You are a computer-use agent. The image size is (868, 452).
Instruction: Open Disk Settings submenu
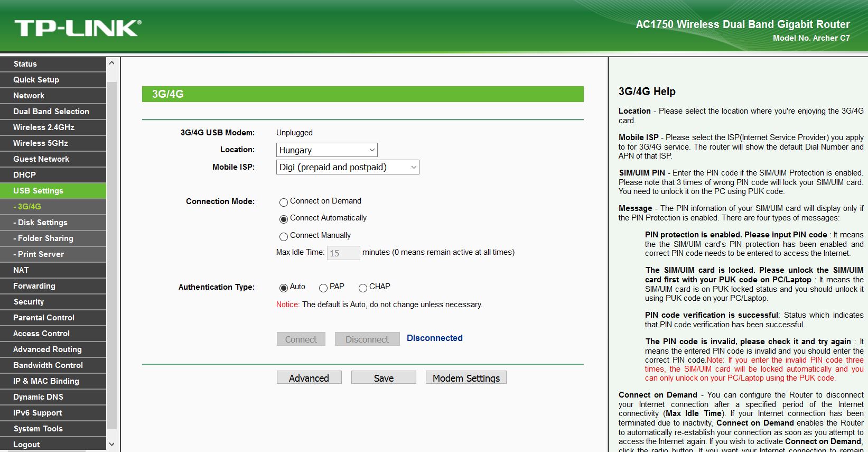tap(53, 223)
